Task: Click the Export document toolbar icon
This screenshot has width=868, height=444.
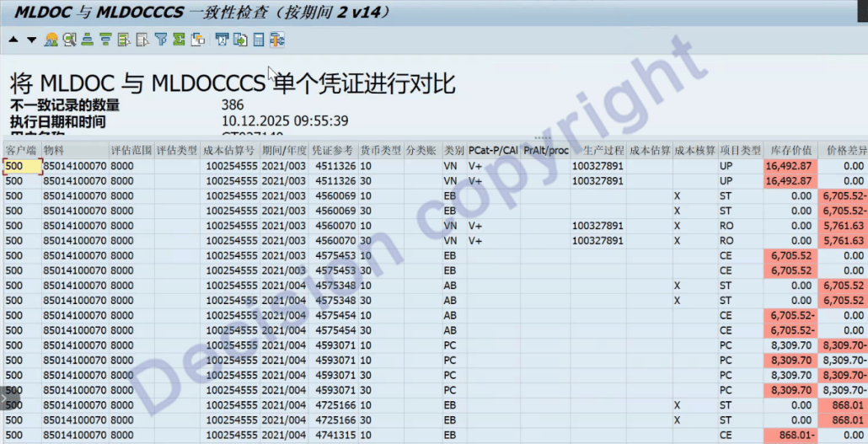Action: tap(240, 40)
